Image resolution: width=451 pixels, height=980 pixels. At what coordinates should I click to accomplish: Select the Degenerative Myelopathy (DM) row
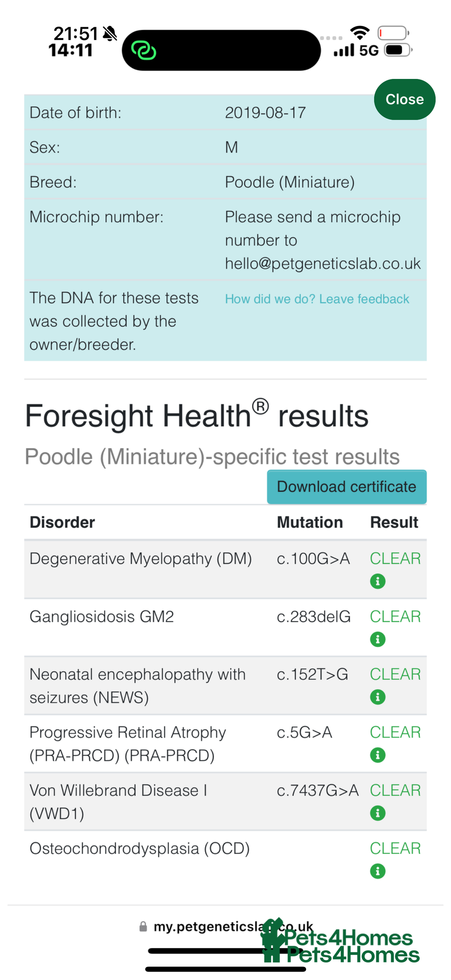[x=141, y=559]
